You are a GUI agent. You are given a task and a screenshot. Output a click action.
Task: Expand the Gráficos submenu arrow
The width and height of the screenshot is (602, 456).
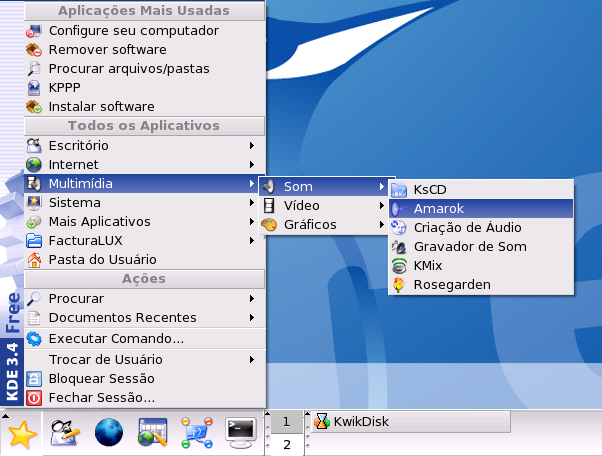[x=382, y=225]
